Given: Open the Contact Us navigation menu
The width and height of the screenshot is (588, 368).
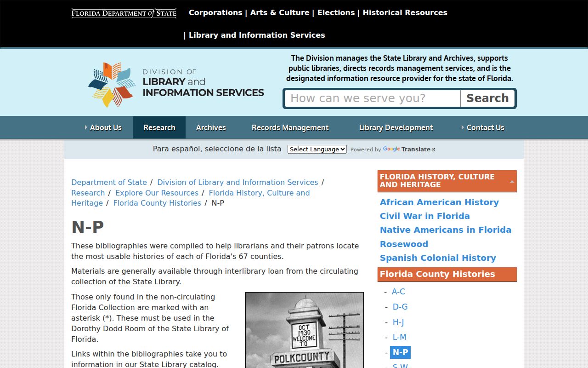Looking at the screenshot, I should point(483,127).
